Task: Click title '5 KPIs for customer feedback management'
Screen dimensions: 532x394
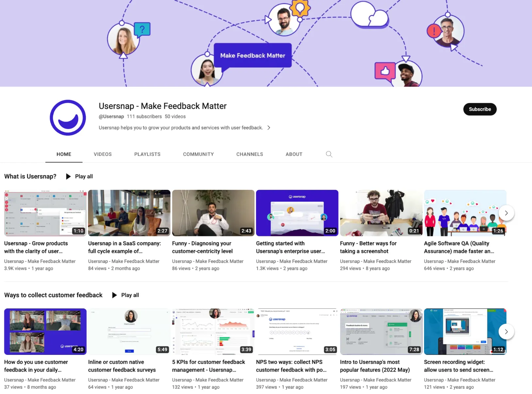Action: click(x=208, y=366)
